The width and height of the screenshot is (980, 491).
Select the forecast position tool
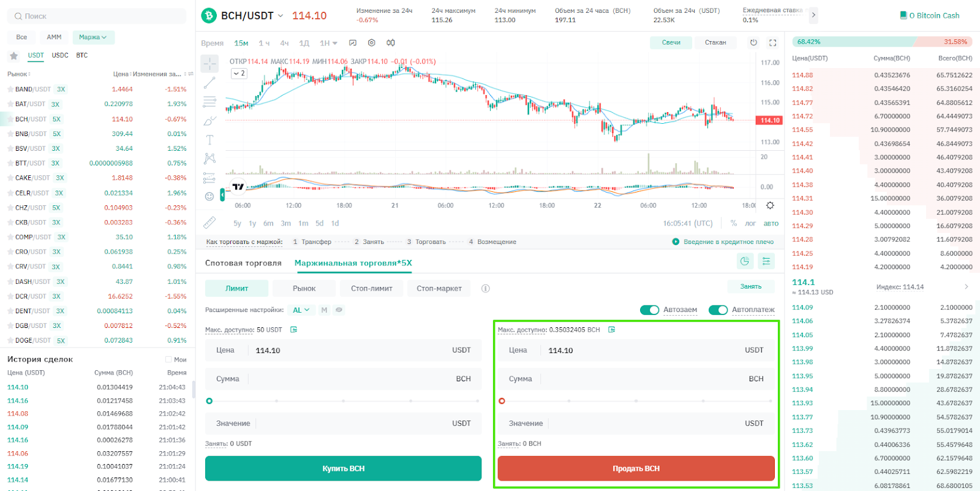[209, 178]
